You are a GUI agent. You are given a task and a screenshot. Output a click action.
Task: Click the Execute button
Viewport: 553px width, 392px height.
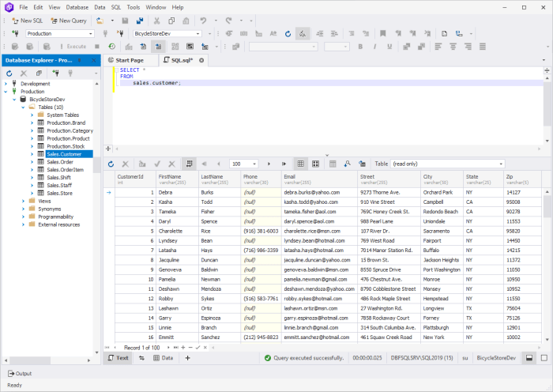[x=73, y=46]
